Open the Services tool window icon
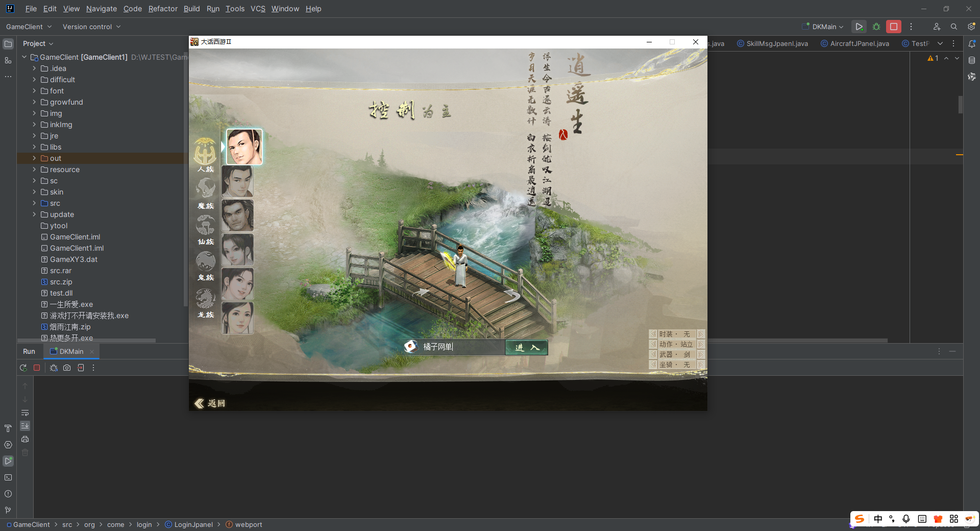 coord(8,445)
